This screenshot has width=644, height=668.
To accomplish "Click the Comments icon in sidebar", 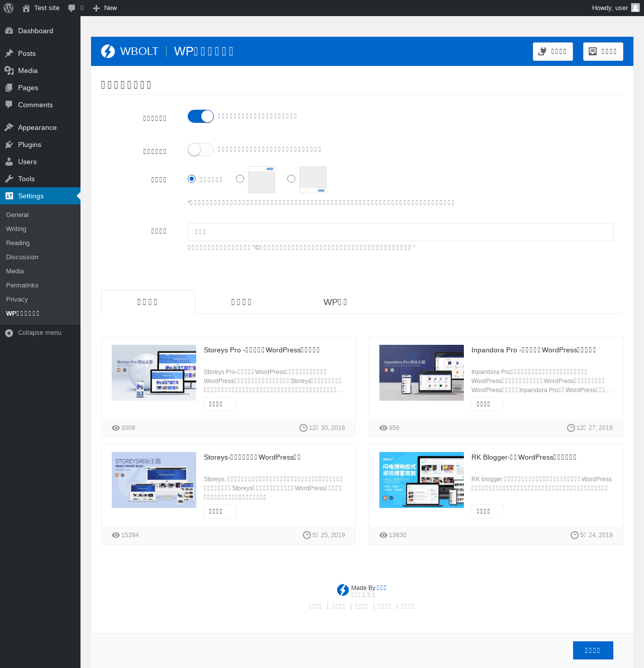I will click(x=9, y=105).
